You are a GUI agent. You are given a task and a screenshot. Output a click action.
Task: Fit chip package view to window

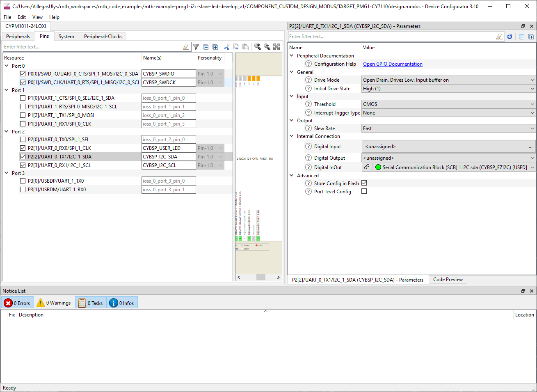[x=276, y=47]
